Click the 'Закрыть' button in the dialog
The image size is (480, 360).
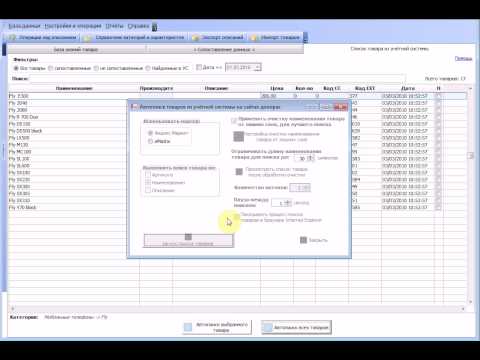click(x=314, y=240)
